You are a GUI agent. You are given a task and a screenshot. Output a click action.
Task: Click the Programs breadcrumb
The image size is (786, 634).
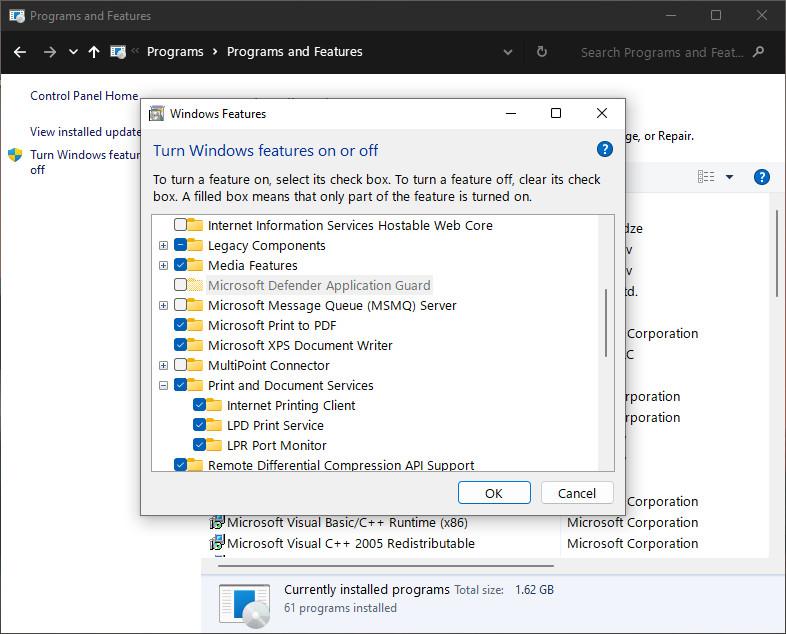(175, 52)
